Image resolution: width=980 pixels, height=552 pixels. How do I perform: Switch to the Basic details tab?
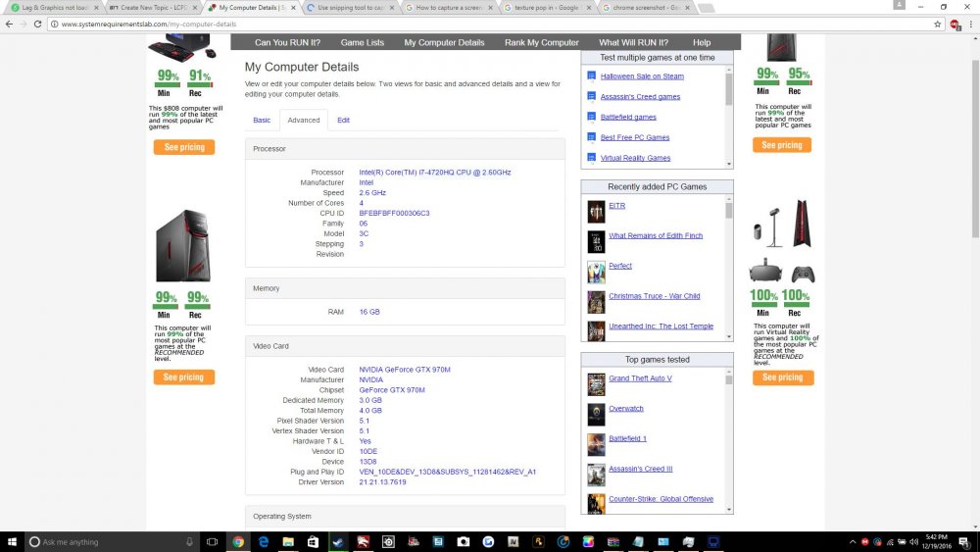(x=262, y=120)
